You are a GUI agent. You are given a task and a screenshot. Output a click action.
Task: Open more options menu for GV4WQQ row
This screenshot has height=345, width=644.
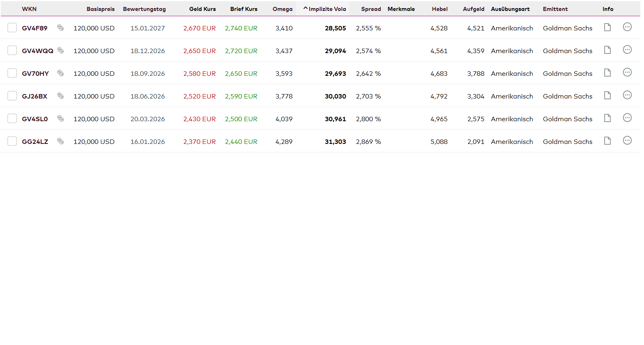627,50
